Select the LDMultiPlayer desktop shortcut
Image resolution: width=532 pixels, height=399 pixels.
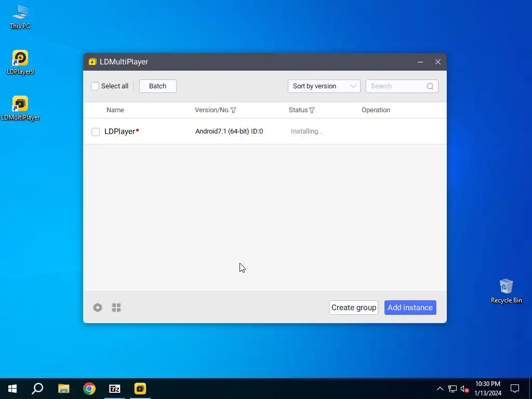(20, 108)
